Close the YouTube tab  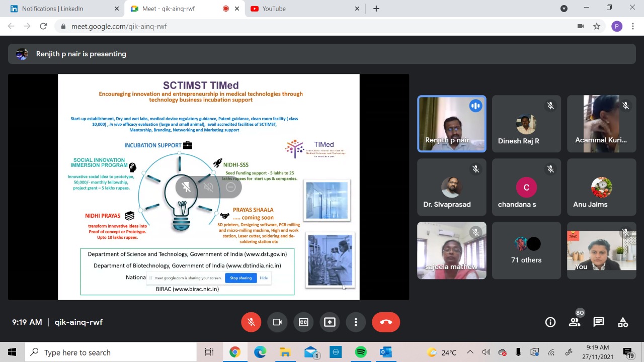coord(357,9)
